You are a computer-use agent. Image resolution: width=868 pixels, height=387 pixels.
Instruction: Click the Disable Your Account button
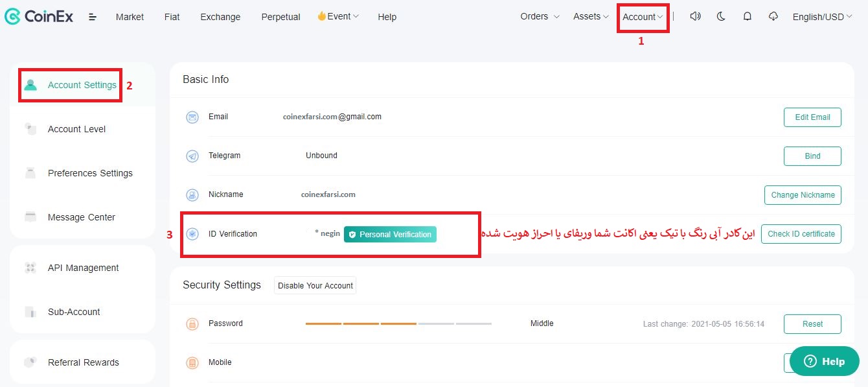[315, 285]
